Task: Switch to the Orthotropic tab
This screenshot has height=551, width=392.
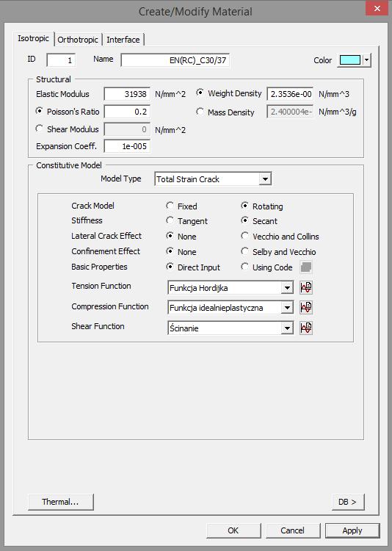Action: point(78,40)
